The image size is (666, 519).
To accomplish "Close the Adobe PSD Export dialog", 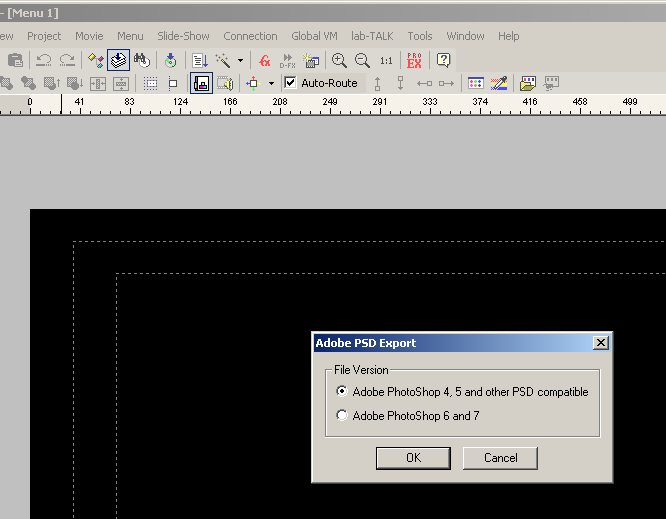I will (x=601, y=343).
